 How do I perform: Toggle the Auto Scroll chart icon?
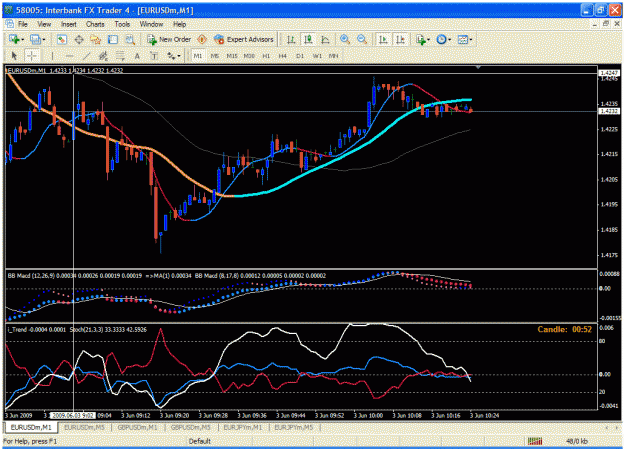coord(383,39)
